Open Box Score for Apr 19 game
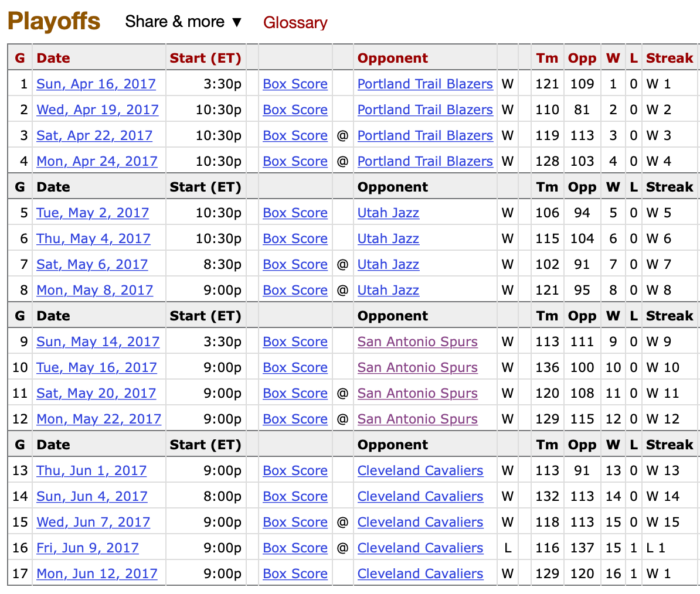Image resolution: width=700 pixels, height=594 pixels. [x=295, y=110]
